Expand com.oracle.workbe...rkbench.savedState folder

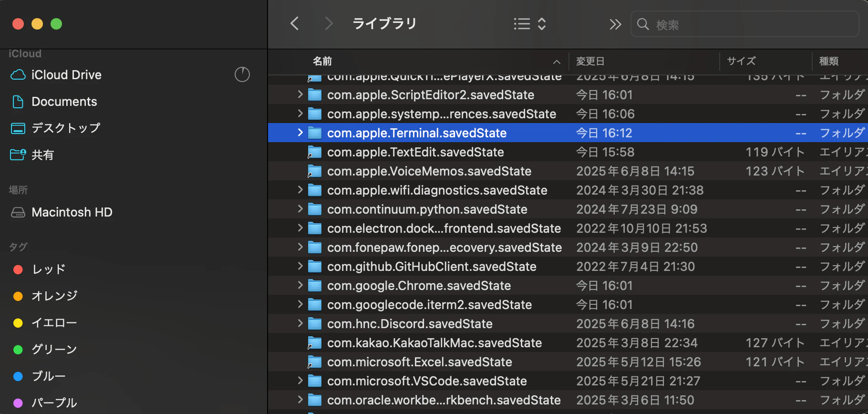pyautogui.click(x=300, y=400)
